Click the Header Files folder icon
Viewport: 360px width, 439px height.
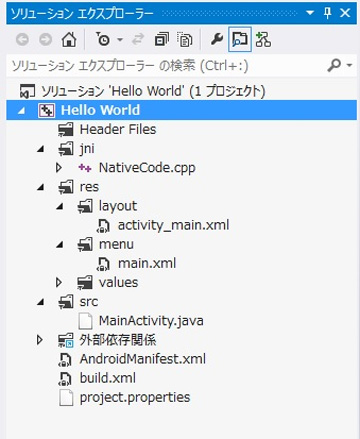66,130
